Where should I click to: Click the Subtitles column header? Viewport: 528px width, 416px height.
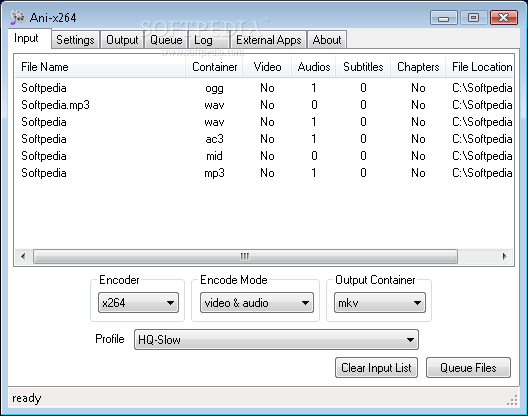[363, 67]
